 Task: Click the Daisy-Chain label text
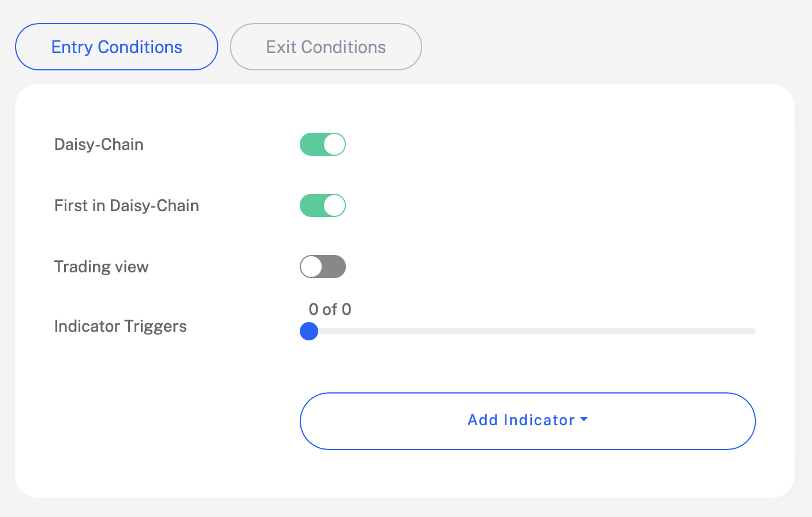(99, 144)
